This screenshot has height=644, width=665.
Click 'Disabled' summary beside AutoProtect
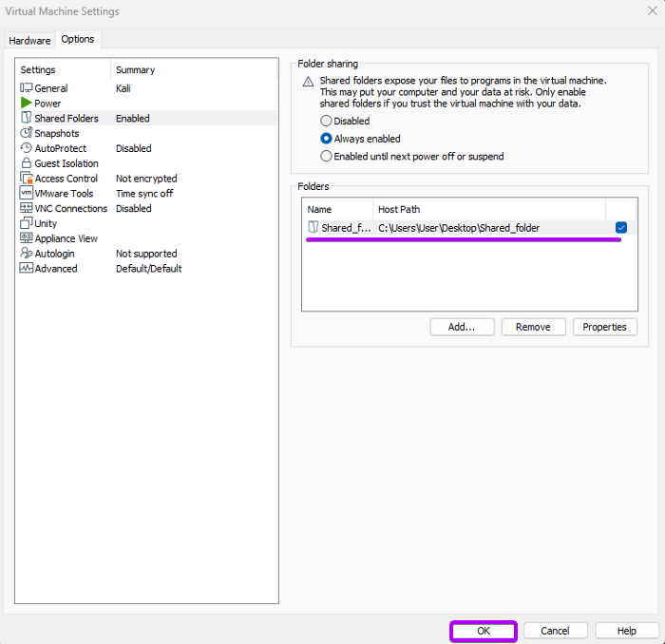[x=134, y=148]
